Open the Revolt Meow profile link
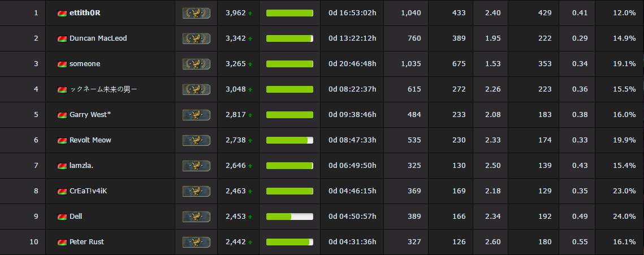Viewport: 644px width, 255px height. (x=90, y=140)
